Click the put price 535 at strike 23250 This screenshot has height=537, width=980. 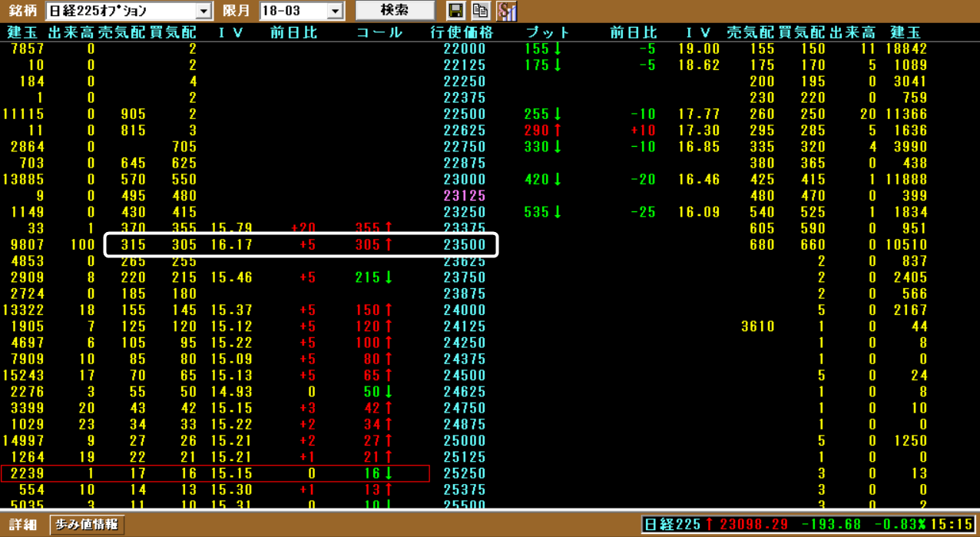pyautogui.click(x=537, y=212)
